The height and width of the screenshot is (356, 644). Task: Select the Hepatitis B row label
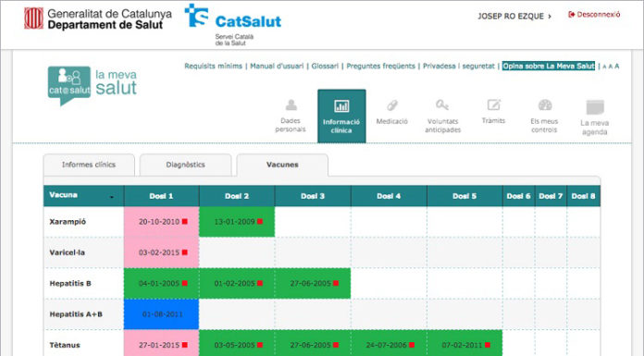[x=70, y=283]
